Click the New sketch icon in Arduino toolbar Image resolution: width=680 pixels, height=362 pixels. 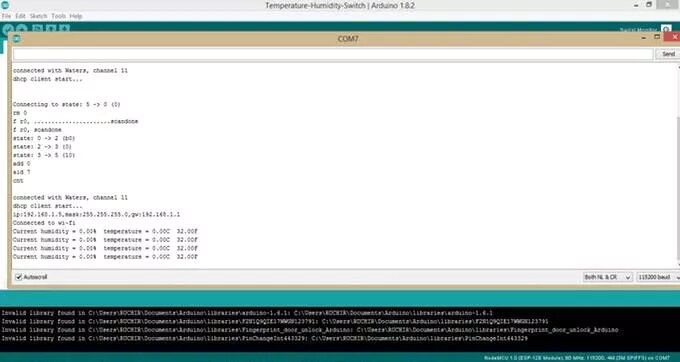tap(38, 29)
